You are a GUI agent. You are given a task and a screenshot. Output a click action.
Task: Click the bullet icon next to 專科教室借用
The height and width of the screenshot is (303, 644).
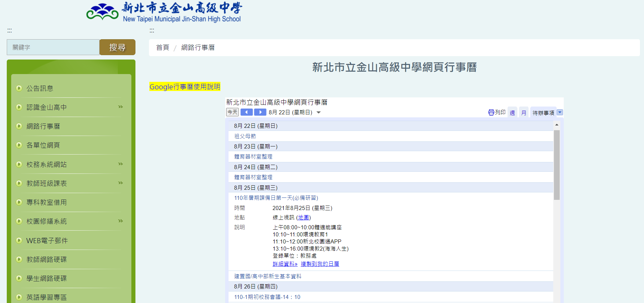point(19,202)
